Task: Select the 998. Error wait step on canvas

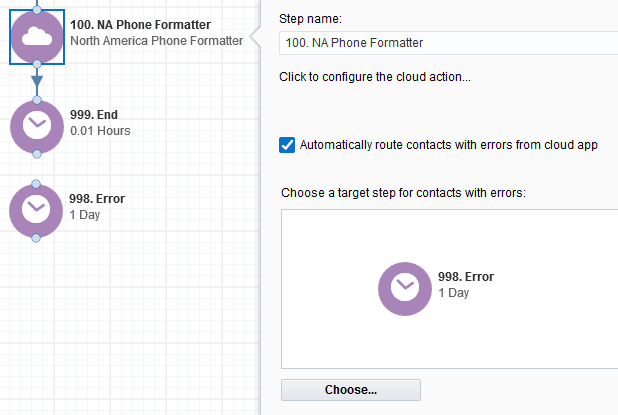Action: (36, 211)
